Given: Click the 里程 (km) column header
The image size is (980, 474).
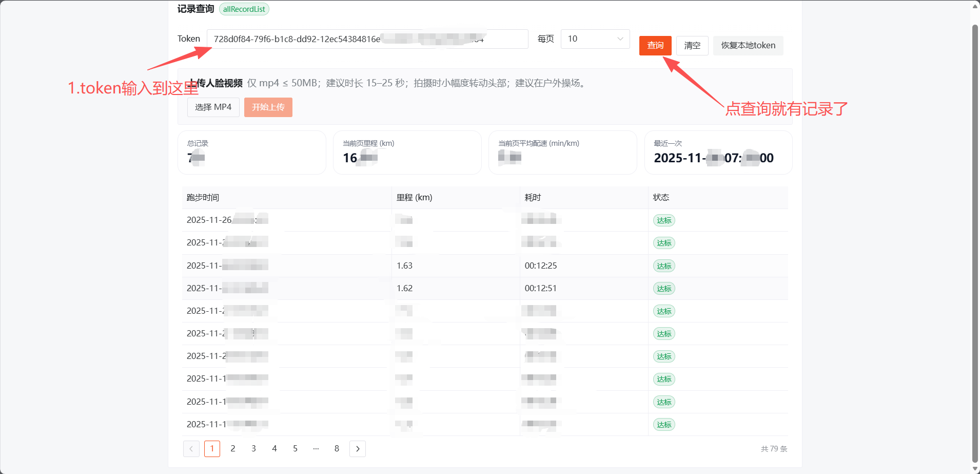Looking at the screenshot, I should tap(414, 198).
